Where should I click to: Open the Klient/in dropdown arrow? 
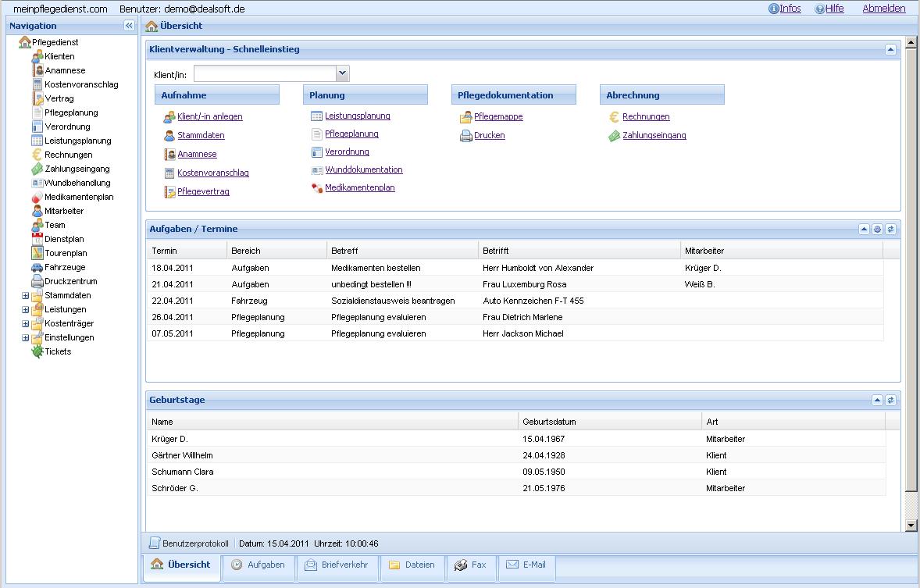click(x=343, y=73)
